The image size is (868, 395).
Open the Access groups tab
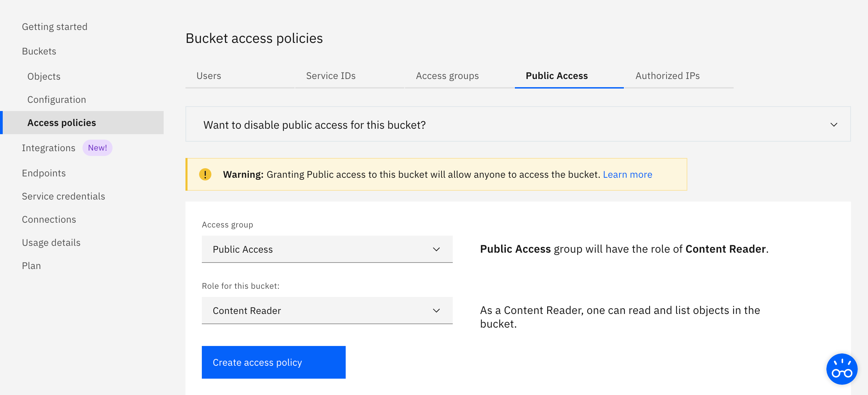(x=447, y=76)
